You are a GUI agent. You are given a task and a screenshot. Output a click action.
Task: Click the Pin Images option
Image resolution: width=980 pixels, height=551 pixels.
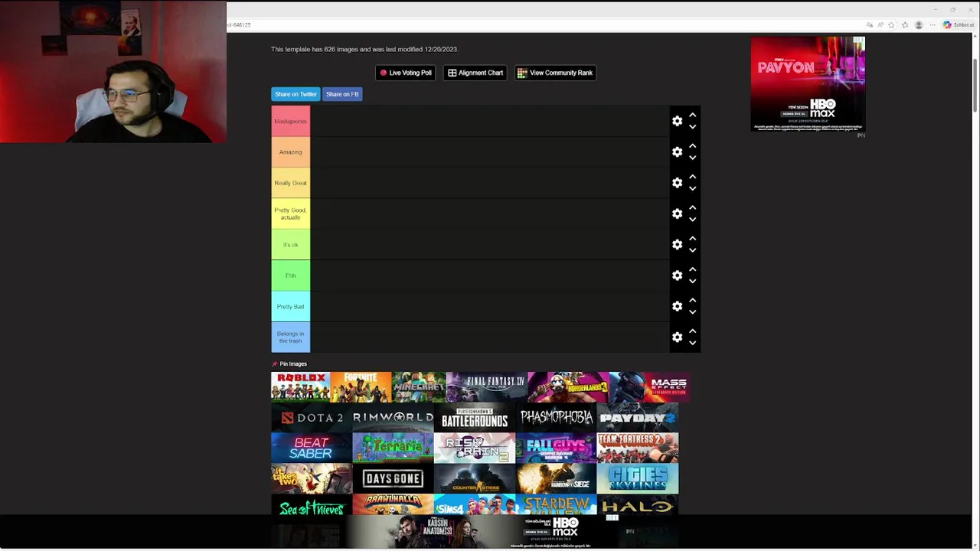point(289,364)
